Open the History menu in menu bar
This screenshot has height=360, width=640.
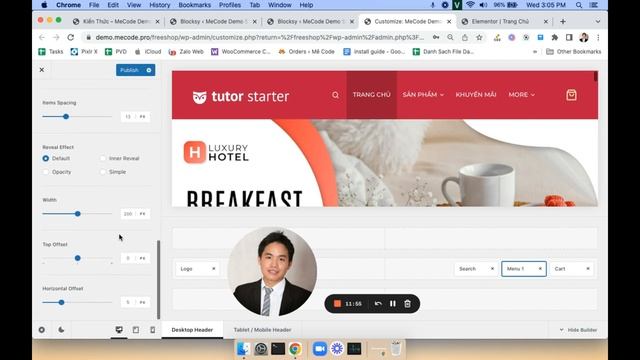coord(160,5)
